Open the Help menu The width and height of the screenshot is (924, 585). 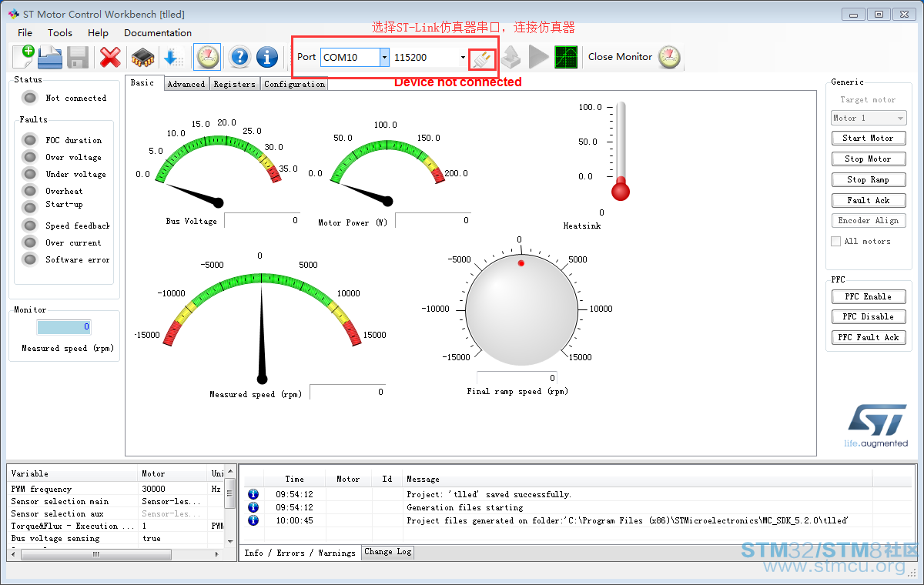click(98, 32)
